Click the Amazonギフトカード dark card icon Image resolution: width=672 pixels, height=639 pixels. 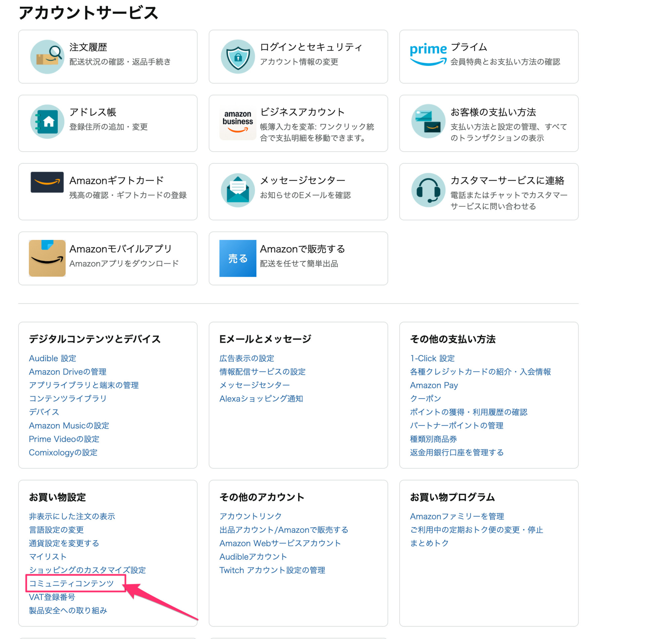[x=47, y=182]
